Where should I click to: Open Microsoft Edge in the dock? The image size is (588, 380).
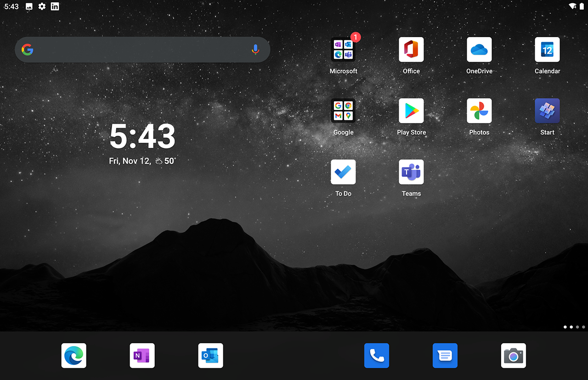(x=74, y=356)
